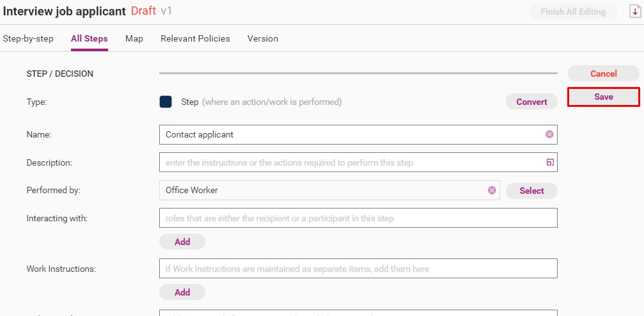Viewport: 644px width, 316px height.
Task: Save the step changes
Action: pos(603,97)
